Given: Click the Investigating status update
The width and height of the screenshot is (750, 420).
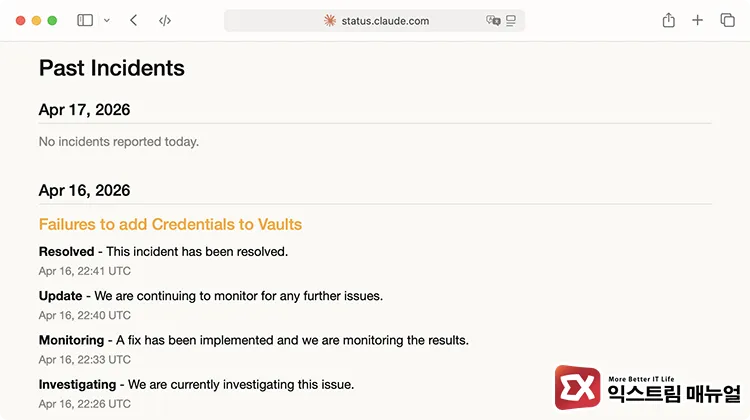Looking at the screenshot, I should pos(78,384).
